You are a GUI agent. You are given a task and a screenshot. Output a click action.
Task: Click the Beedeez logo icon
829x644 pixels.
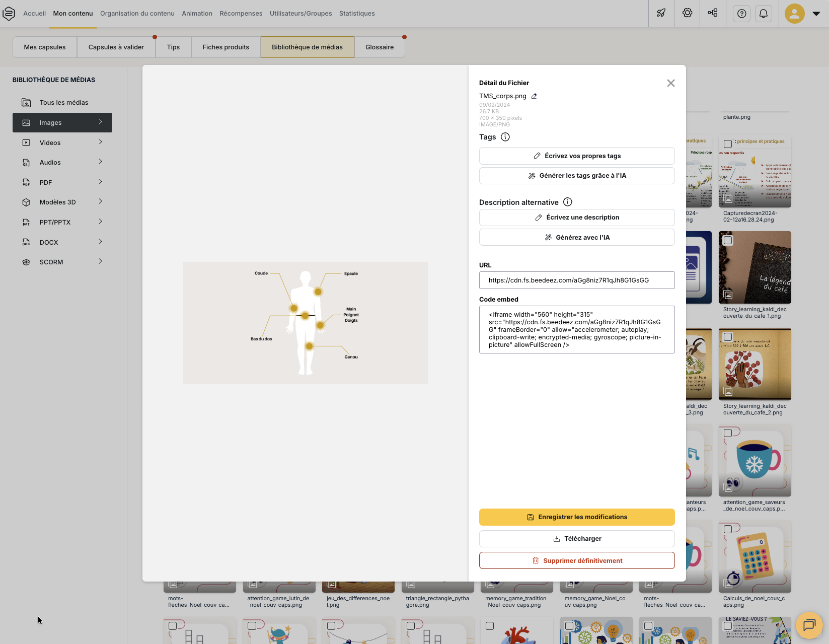point(9,14)
